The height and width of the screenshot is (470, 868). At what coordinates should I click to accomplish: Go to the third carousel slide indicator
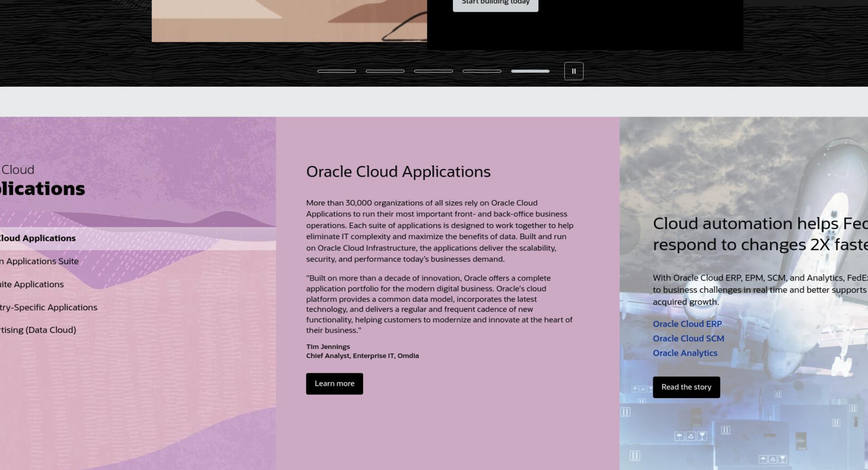click(434, 71)
